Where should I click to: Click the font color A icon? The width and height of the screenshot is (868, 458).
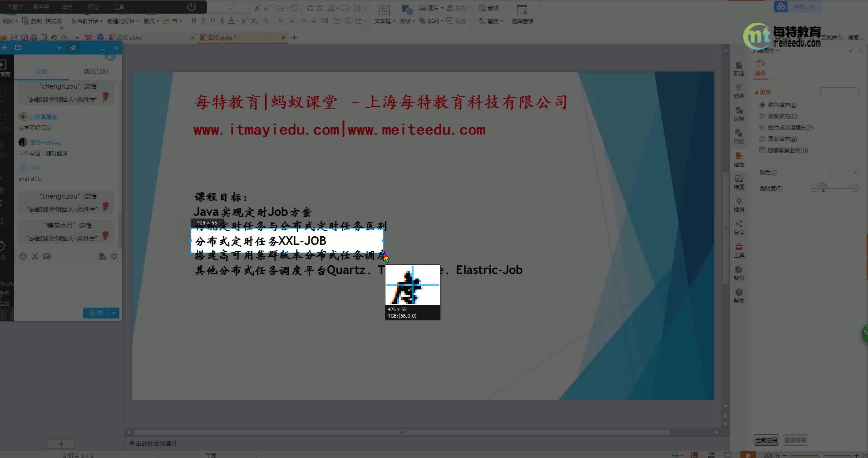232,21
